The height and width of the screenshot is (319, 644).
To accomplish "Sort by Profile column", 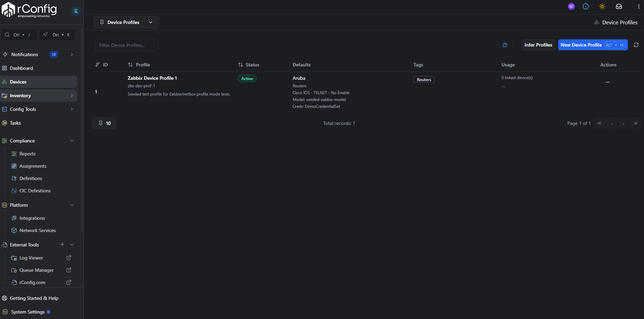I will pos(139,65).
